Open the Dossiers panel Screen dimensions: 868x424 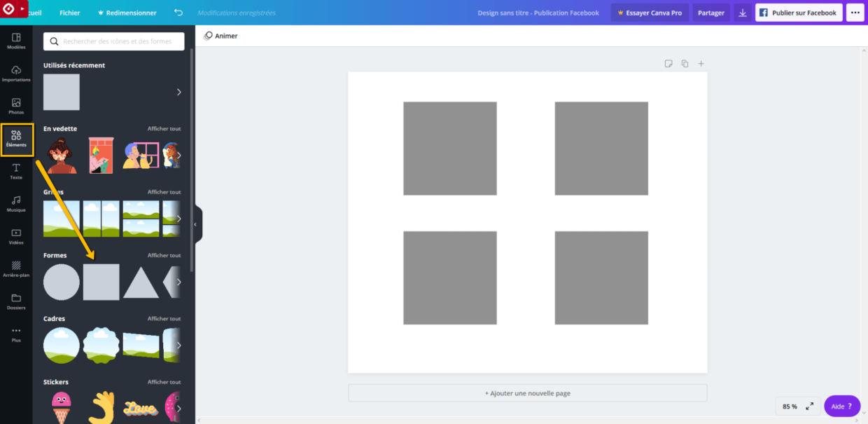pos(16,301)
